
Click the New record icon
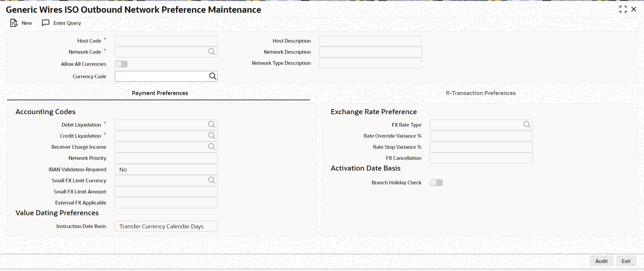coord(14,23)
